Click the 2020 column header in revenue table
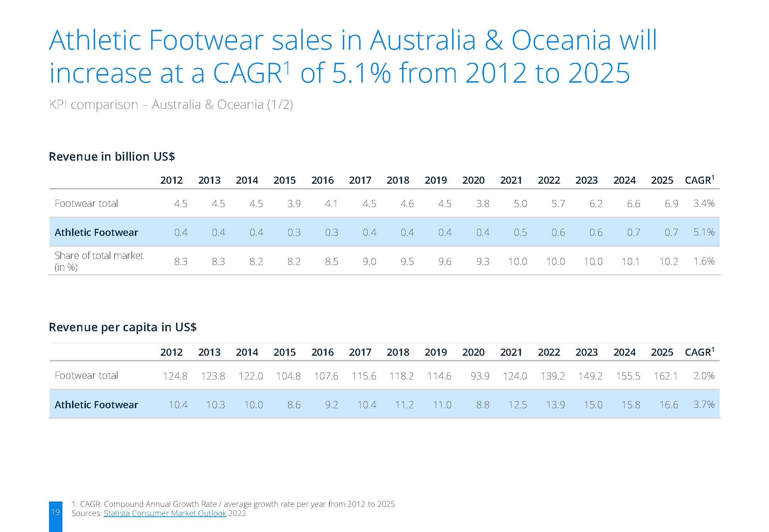Screen dimensions: 769x532 click(x=473, y=180)
